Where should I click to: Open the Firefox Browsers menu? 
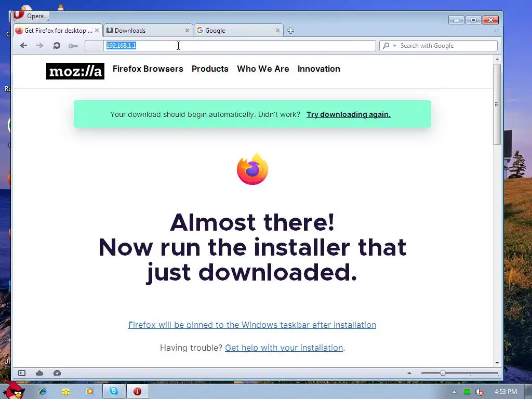(148, 69)
